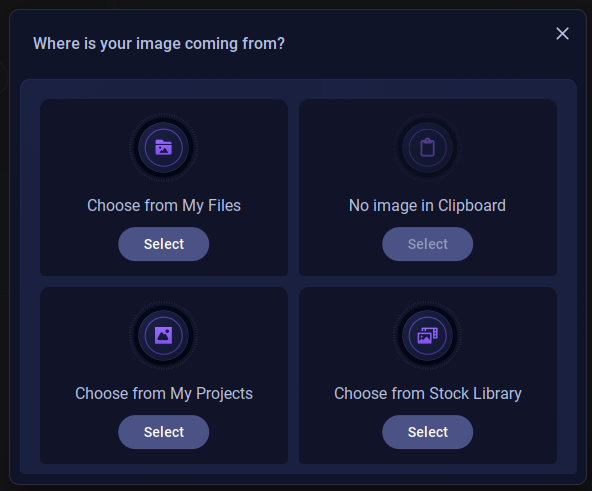
Task: Click the dotted ring around Stock Library icon
Action: pyautogui.click(x=427, y=303)
